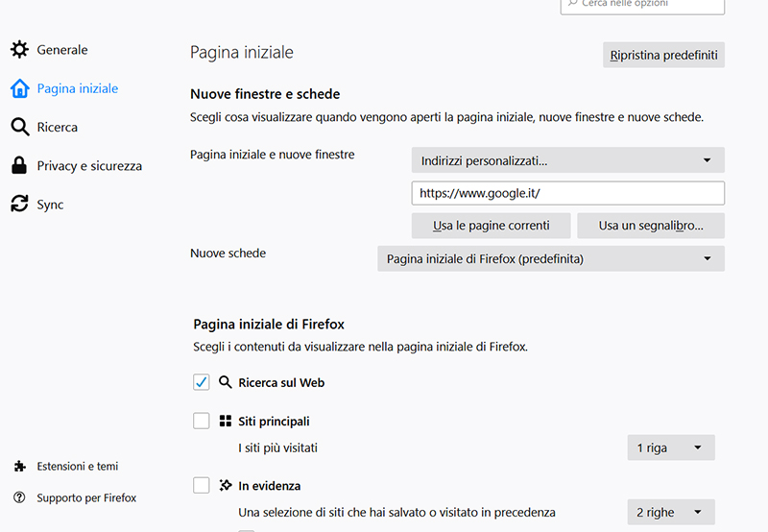Viewport: 768px width, 532px height.
Task: Click the Supporto per Firefox help icon
Action: [x=19, y=497]
